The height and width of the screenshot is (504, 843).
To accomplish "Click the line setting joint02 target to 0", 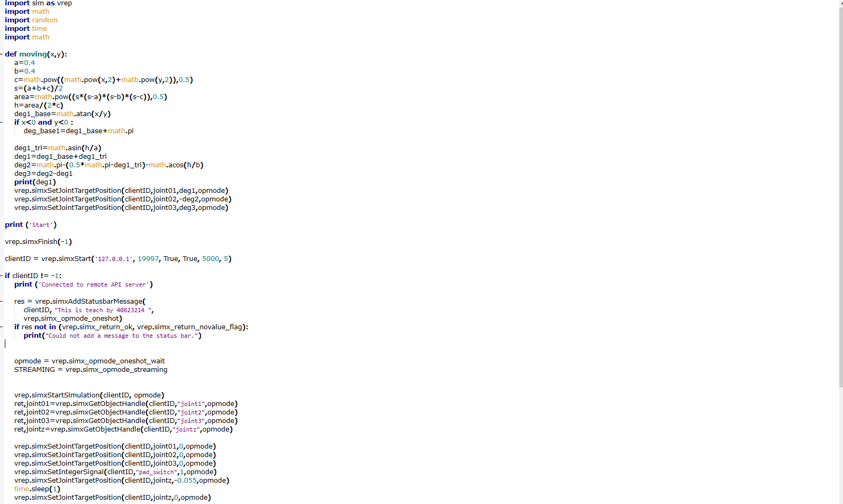I will click(115, 455).
